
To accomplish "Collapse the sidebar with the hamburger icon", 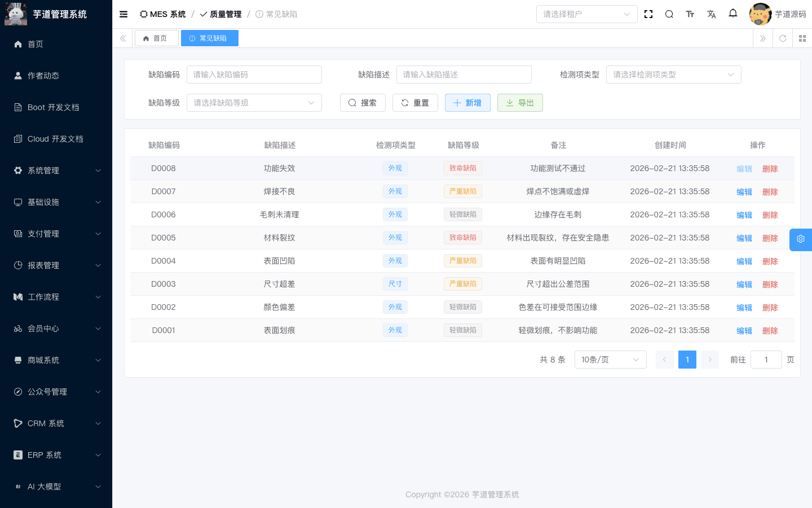I will click(123, 14).
